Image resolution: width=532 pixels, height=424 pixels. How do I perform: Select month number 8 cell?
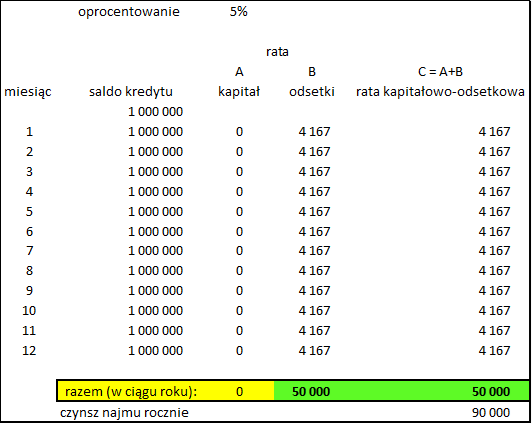tap(30, 271)
